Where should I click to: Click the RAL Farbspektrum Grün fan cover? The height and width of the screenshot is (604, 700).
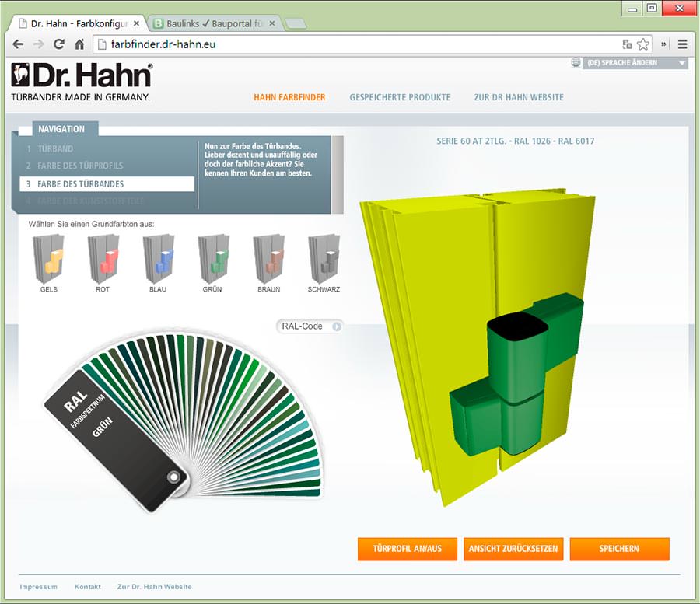pos(117,442)
